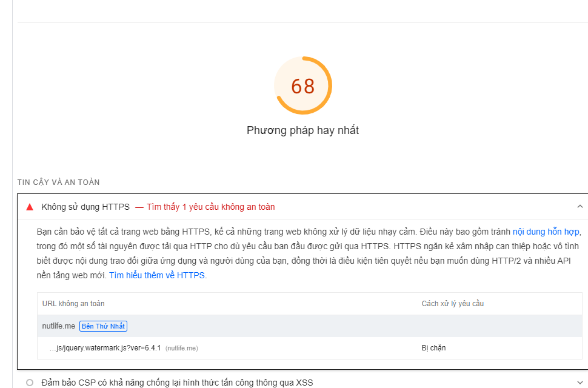Click the 'Cách xử lý yêu cầu' column header
This screenshot has height=388, width=588.
click(452, 304)
